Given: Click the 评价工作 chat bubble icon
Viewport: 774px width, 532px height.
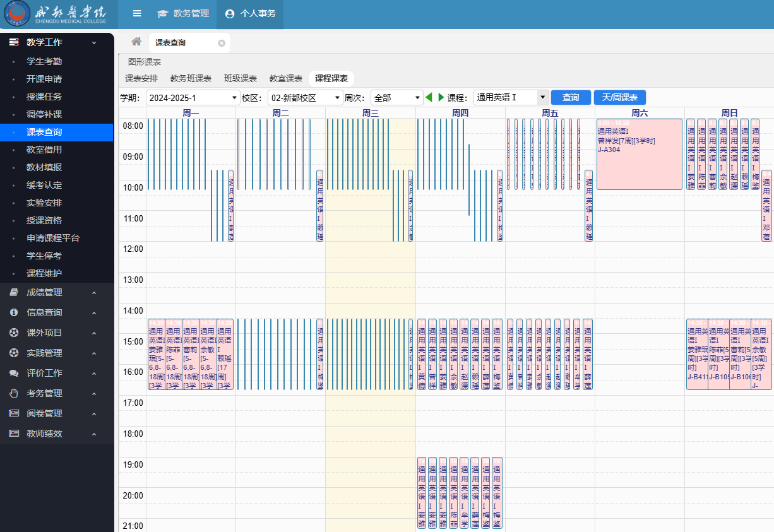Looking at the screenshot, I should point(13,373).
